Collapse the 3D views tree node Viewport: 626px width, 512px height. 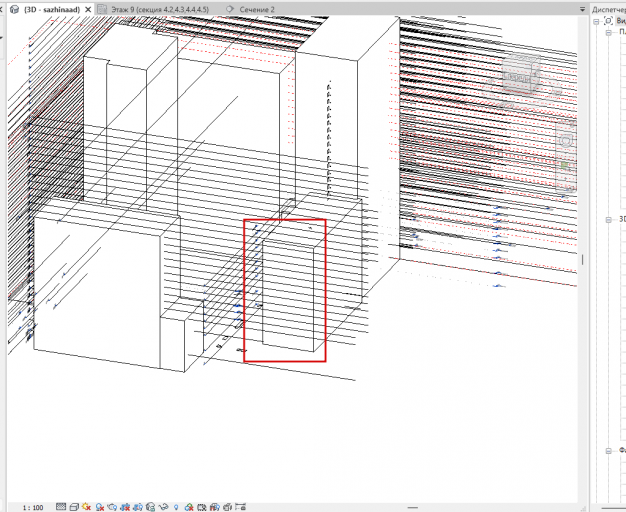609,220
